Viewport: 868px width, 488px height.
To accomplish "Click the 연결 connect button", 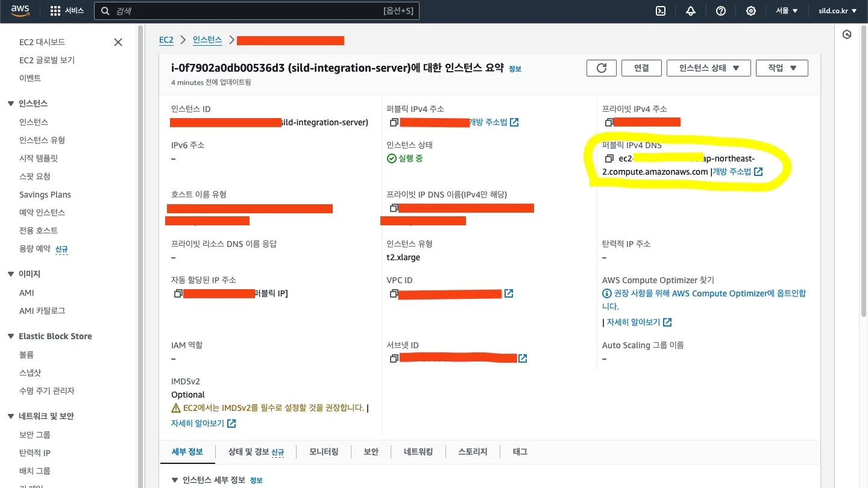I will [641, 68].
